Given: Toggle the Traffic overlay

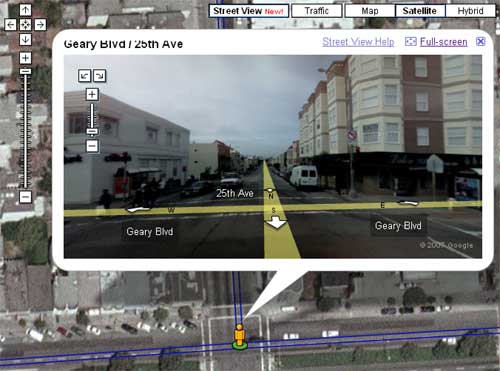Looking at the screenshot, I should click(317, 11).
